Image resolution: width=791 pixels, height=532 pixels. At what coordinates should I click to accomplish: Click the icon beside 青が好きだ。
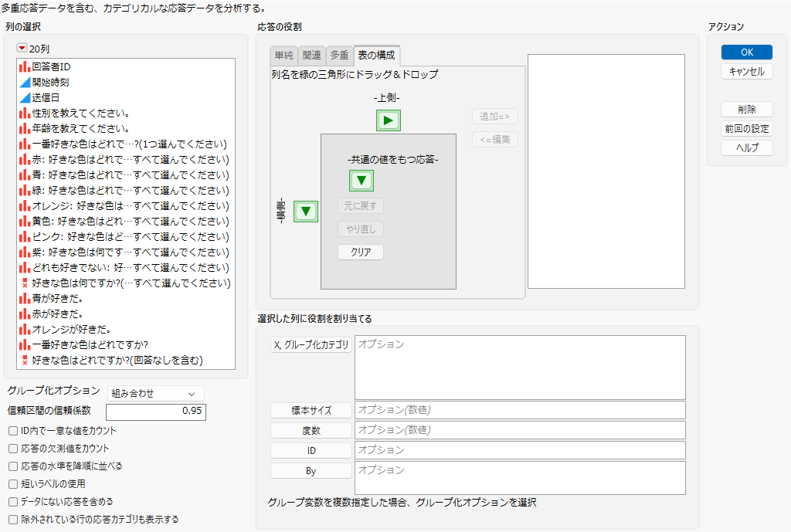(25, 299)
